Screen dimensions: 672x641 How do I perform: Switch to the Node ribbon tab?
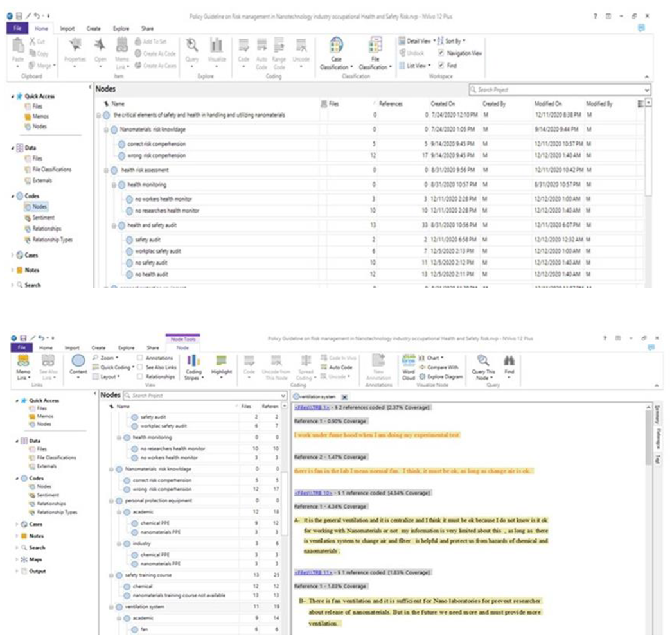pos(182,347)
